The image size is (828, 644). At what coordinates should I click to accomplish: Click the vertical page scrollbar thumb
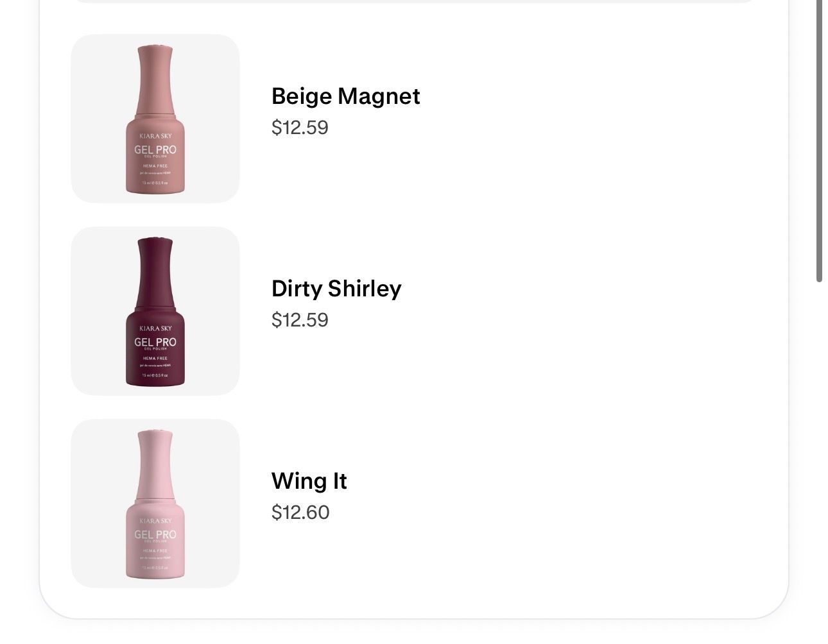[x=819, y=140]
